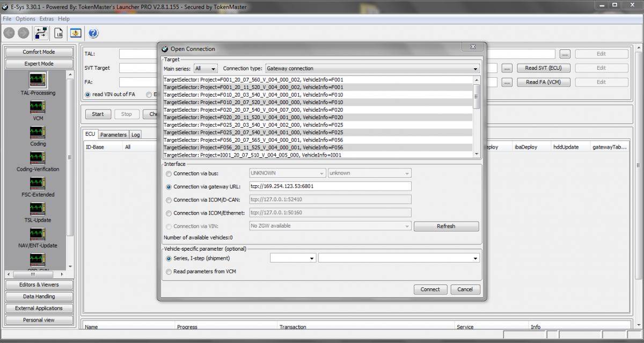Select Series, I-step (shipment) radio button

(x=169, y=258)
